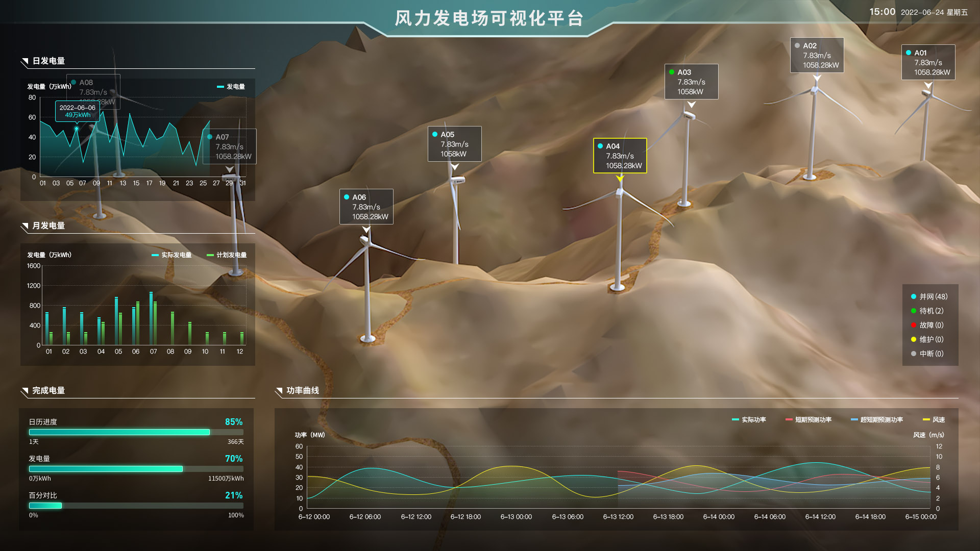Screen dimensions: 980x551
Task: Select the A05 turbine info card
Action: 455,143
